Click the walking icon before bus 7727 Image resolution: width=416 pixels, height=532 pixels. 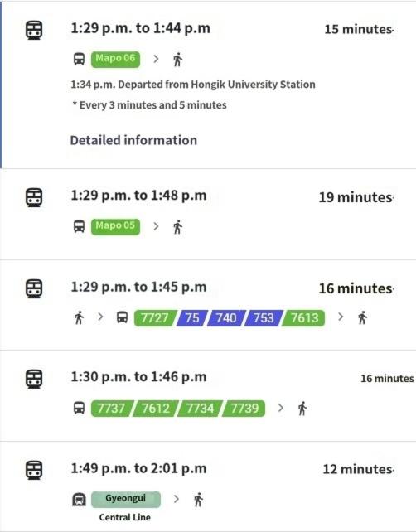tap(79, 317)
